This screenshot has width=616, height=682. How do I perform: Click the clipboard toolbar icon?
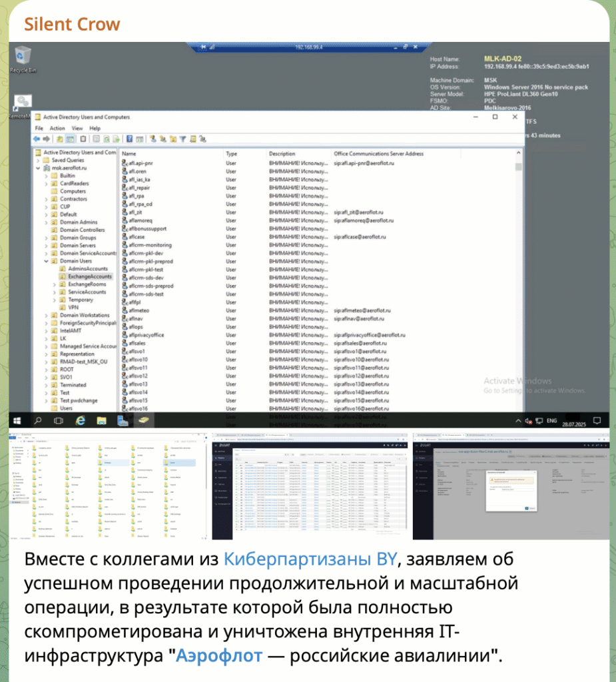click(x=83, y=139)
